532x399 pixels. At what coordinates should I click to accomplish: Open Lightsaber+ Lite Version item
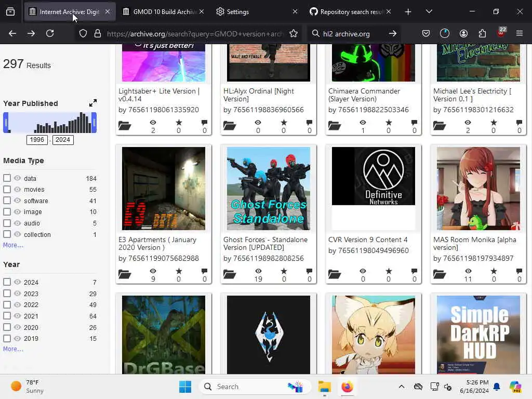[x=159, y=95]
